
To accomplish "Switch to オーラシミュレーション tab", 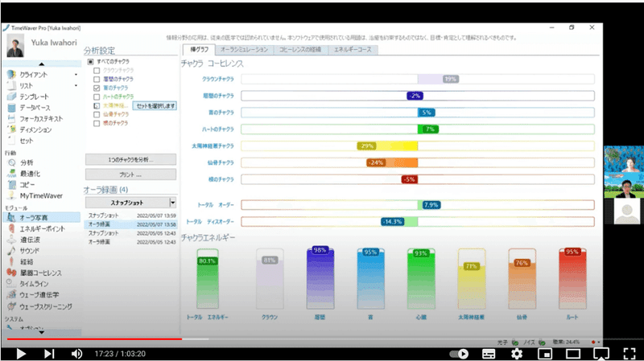I will coord(244,50).
